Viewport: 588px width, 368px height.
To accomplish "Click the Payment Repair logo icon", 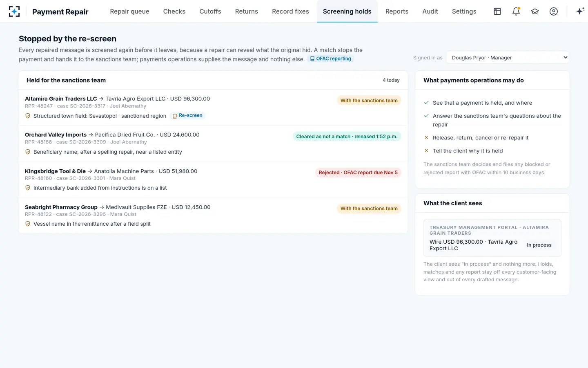I will (x=14, y=11).
